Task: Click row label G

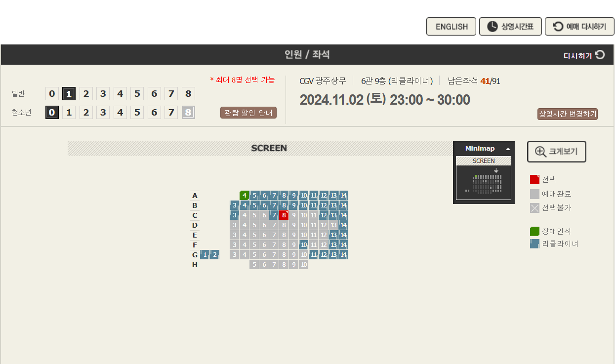Action: [195, 255]
